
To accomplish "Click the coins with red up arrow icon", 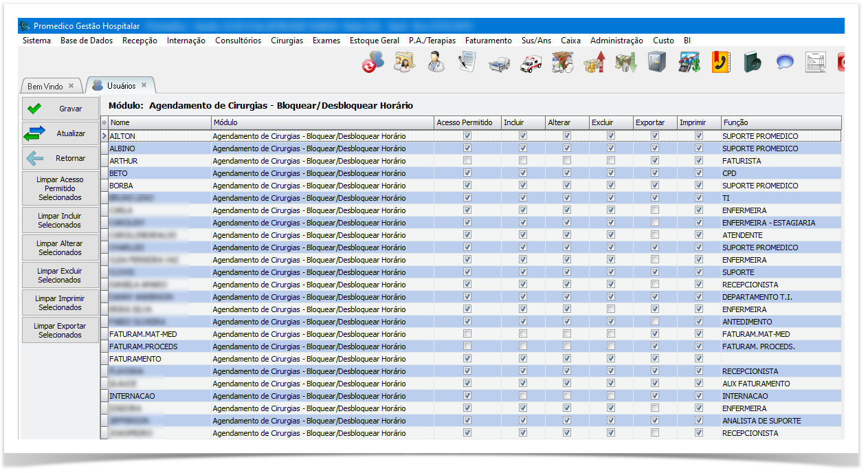I will click(x=594, y=63).
